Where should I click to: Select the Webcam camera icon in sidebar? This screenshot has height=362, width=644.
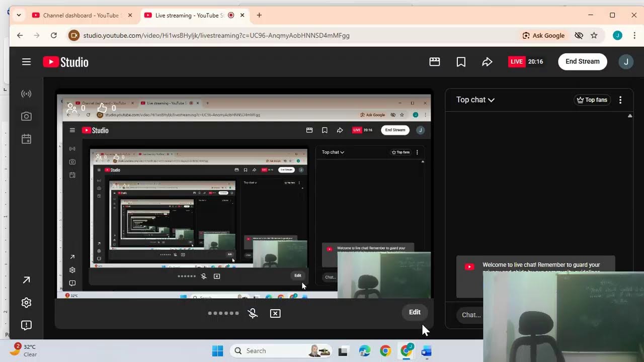point(26,116)
